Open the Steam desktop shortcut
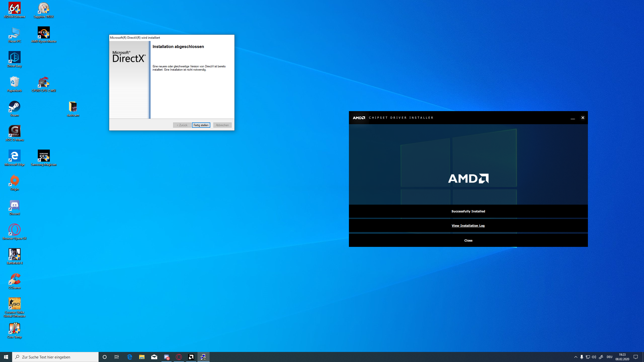 [14, 107]
